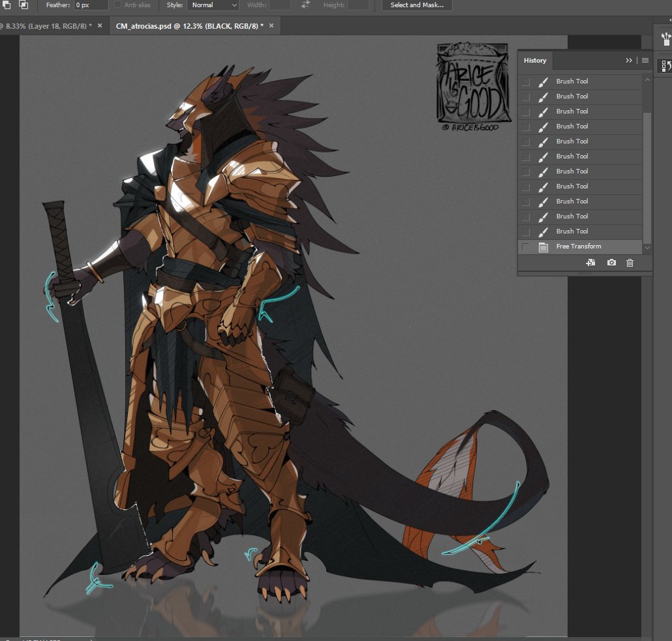Click the Width input field
672x641 pixels.
279,5
